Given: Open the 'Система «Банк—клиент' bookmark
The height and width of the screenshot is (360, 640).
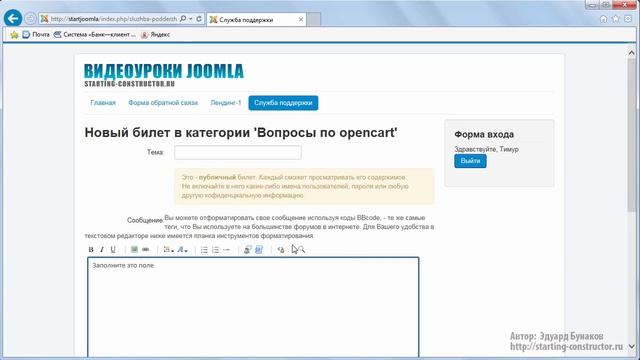Looking at the screenshot, I should [95, 35].
